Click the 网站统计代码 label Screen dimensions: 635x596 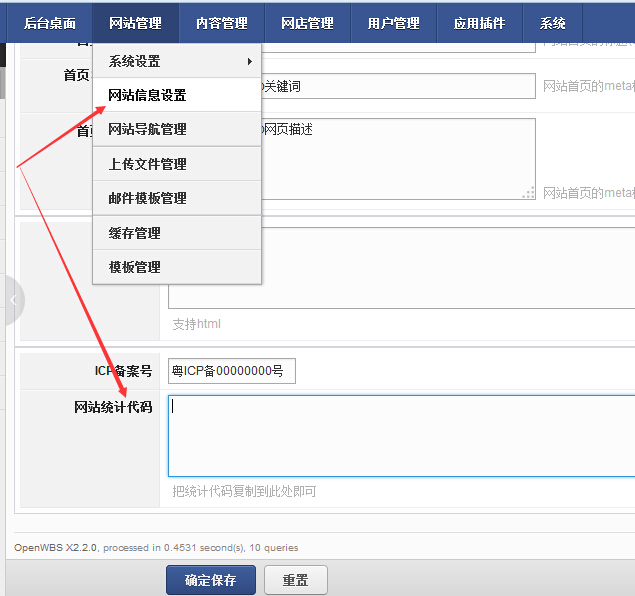click(113, 407)
